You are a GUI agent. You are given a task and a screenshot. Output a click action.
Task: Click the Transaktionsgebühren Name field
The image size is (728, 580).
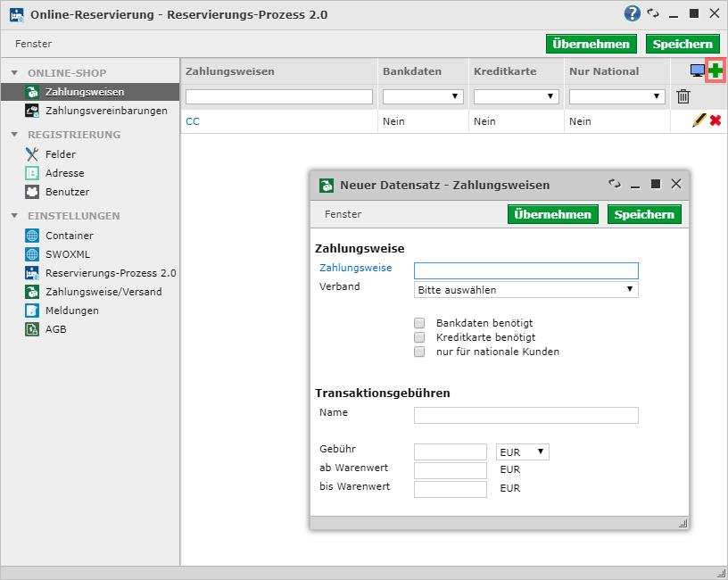tap(526, 415)
